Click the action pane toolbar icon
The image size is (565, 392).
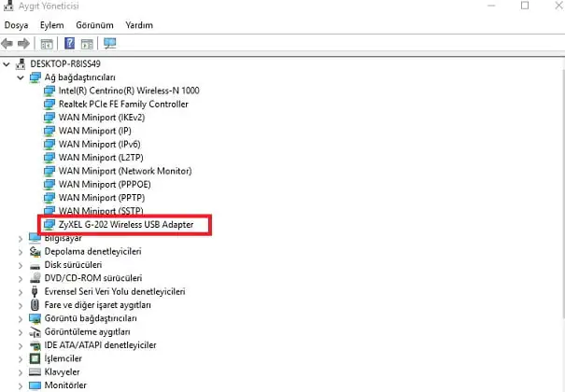87,44
